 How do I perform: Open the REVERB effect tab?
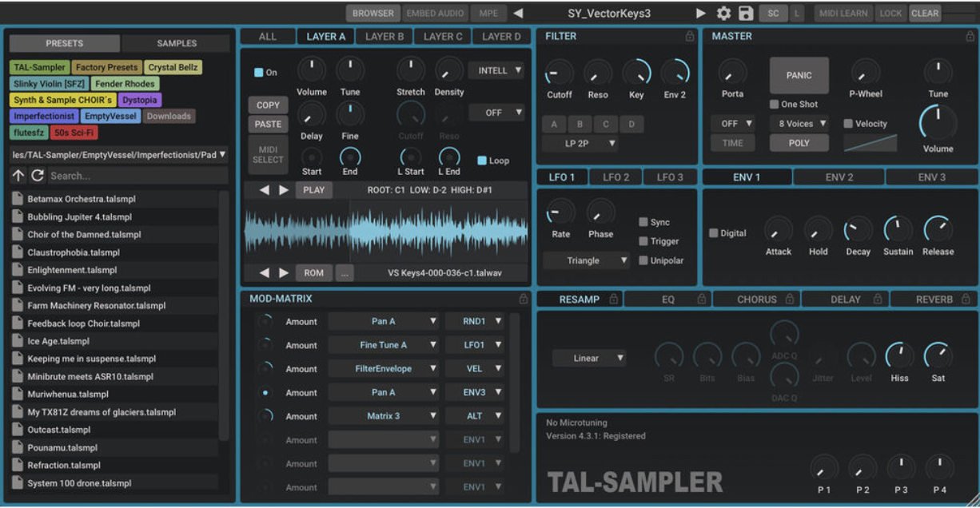pos(934,300)
